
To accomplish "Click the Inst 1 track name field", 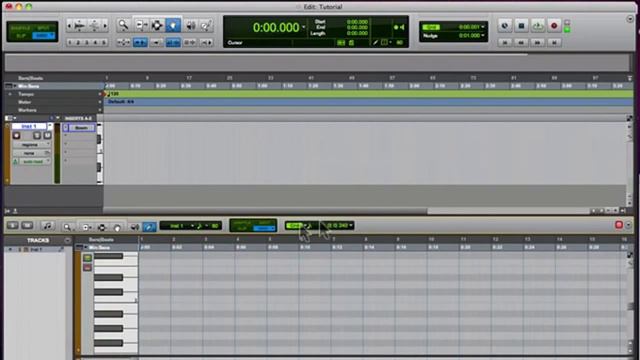I will tap(29, 127).
